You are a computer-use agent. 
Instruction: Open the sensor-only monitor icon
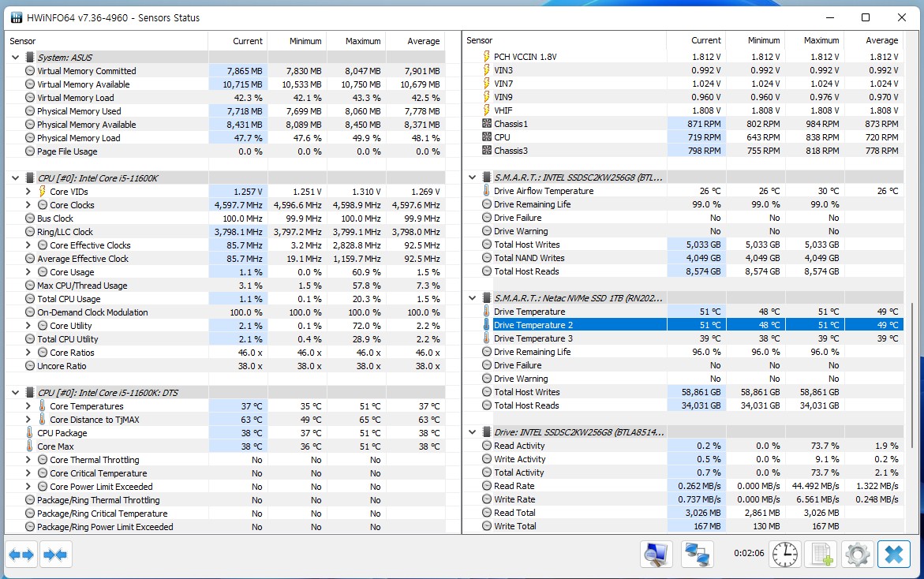656,555
